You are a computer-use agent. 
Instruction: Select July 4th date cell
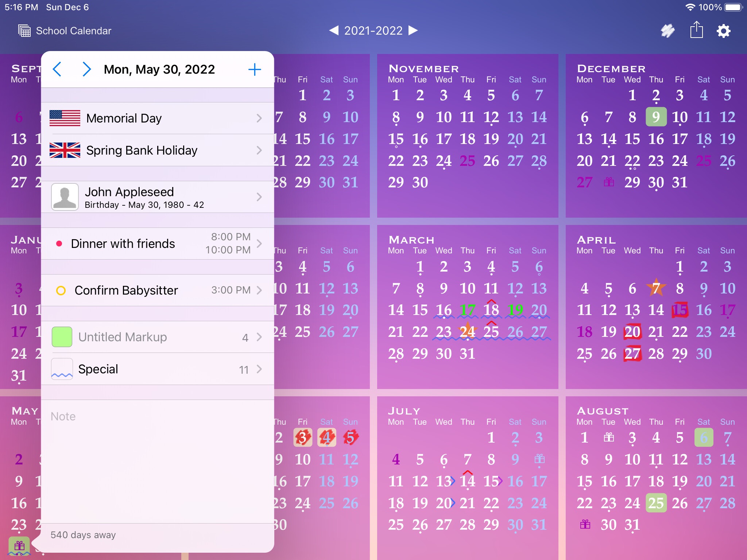coord(396,457)
